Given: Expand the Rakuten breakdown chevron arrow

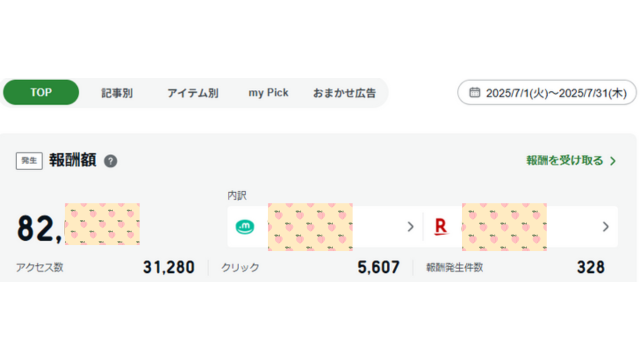Looking at the screenshot, I should [606, 227].
